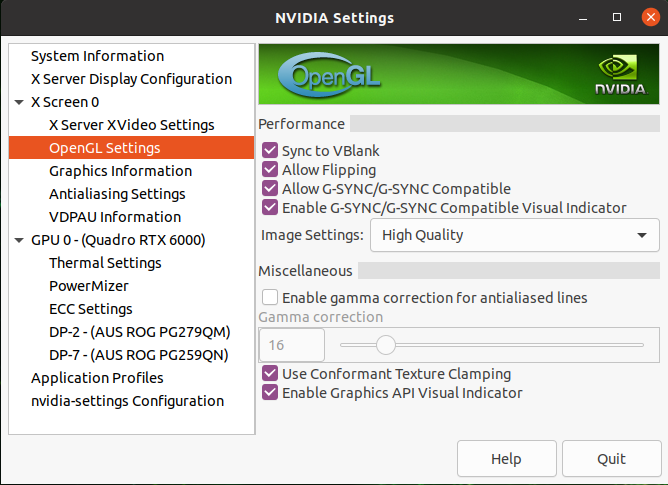Enable gamma correction for antialiased lines
668x485 pixels.
click(x=269, y=298)
